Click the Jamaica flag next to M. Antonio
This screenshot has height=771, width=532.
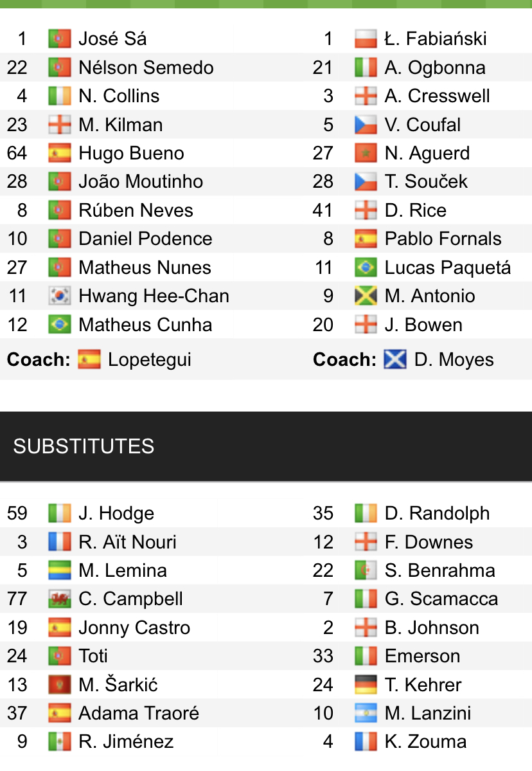[366, 296]
